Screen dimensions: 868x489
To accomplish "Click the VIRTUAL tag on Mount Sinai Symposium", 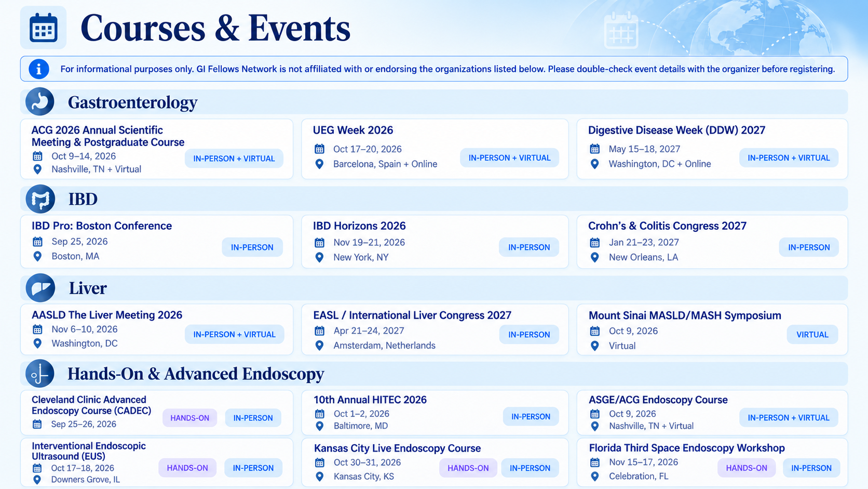I will point(812,335).
